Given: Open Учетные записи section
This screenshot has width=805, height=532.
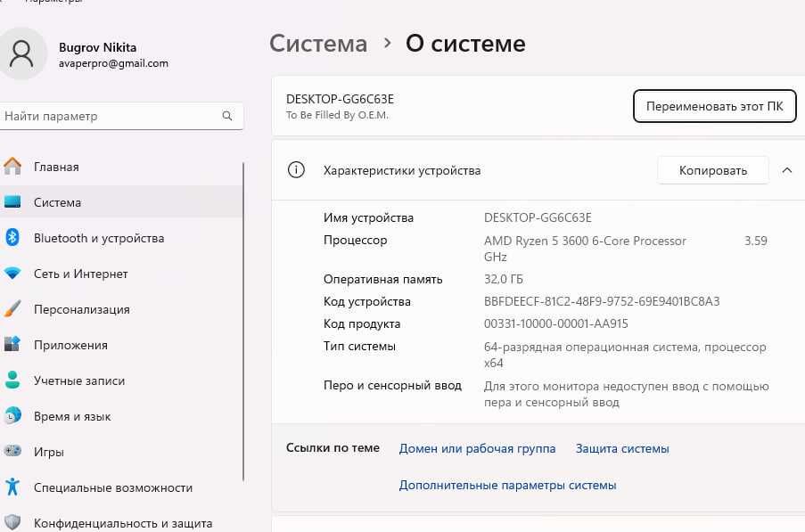Looking at the screenshot, I should [x=121, y=381].
